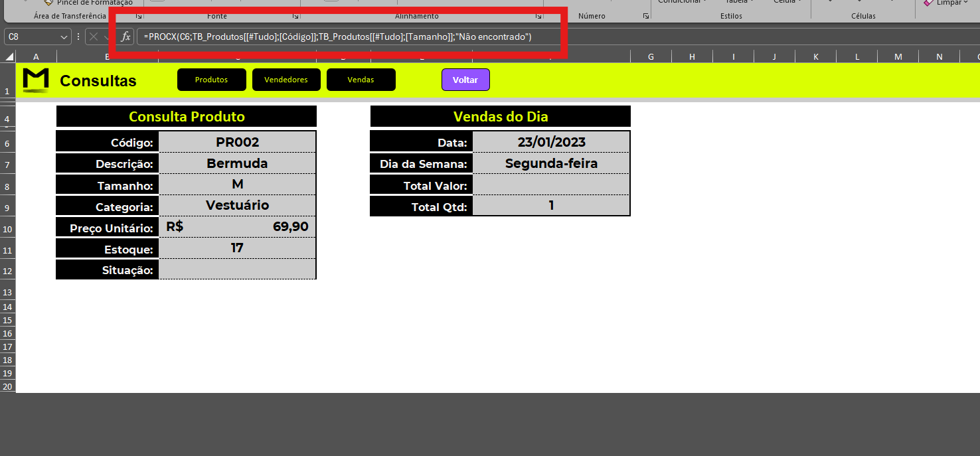Select column I header

(x=733, y=57)
